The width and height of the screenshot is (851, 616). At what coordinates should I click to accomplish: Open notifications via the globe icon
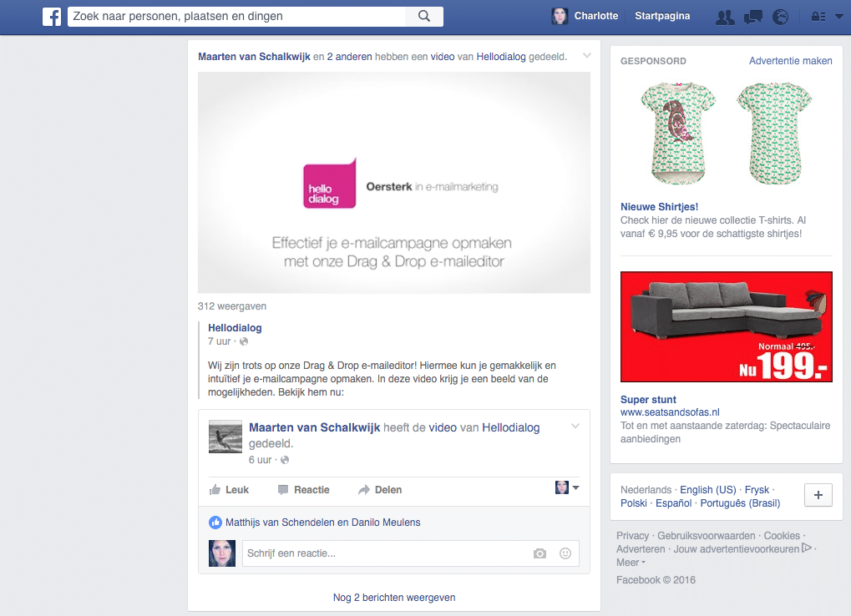click(x=780, y=16)
